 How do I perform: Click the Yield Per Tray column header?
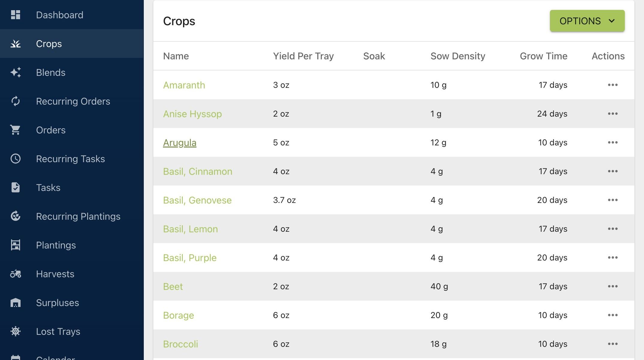coord(303,56)
